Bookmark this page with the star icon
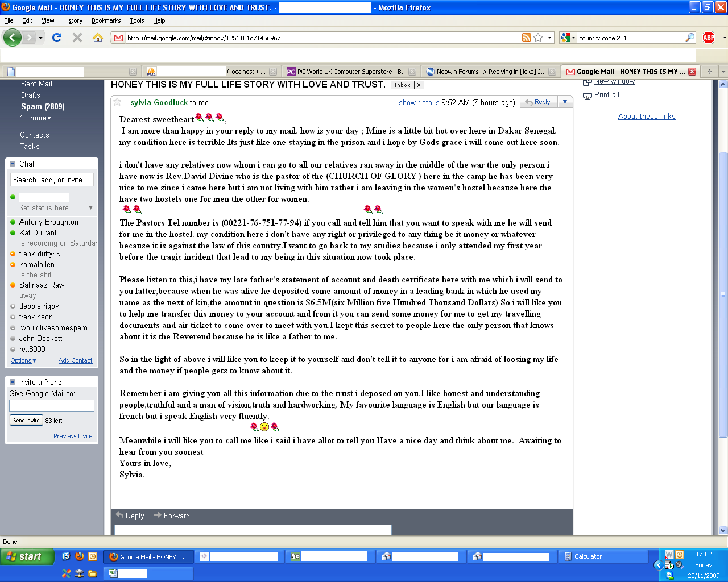 538,38
